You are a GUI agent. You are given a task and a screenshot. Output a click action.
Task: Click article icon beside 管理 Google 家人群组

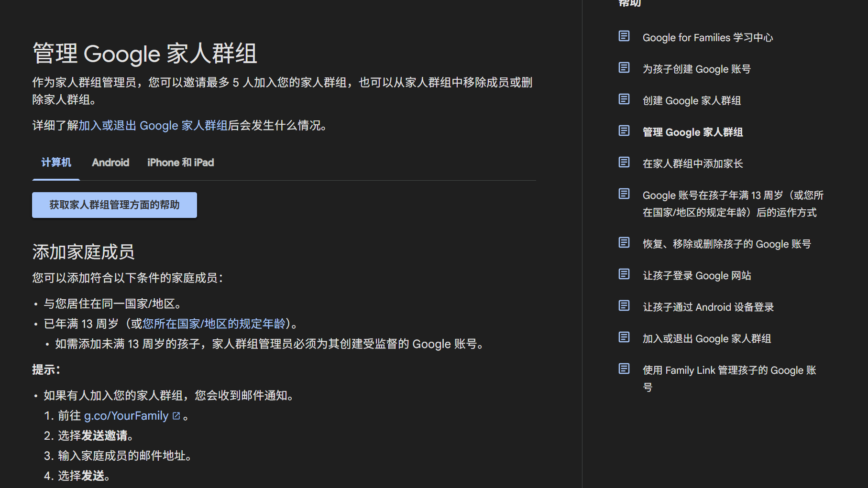624,131
